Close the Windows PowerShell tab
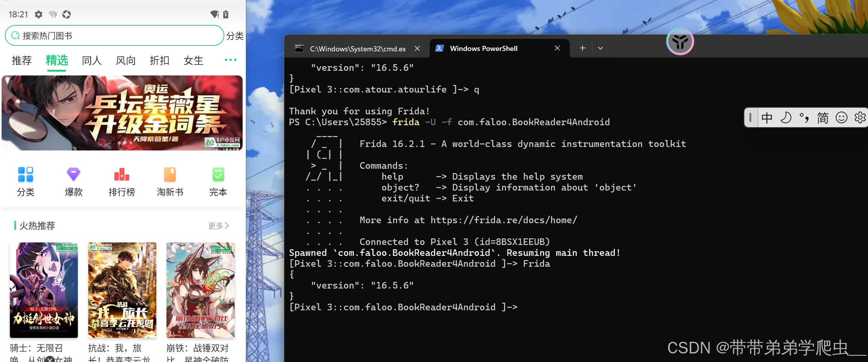 (557, 48)
